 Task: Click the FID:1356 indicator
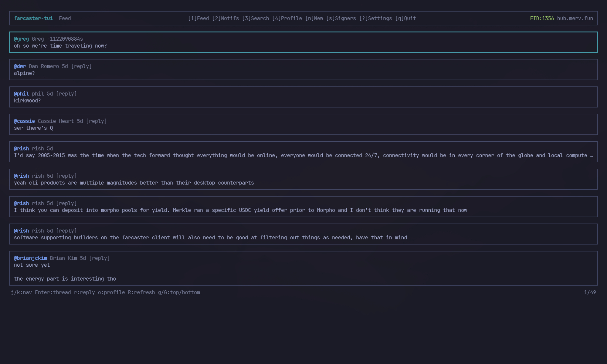(542, 19)
